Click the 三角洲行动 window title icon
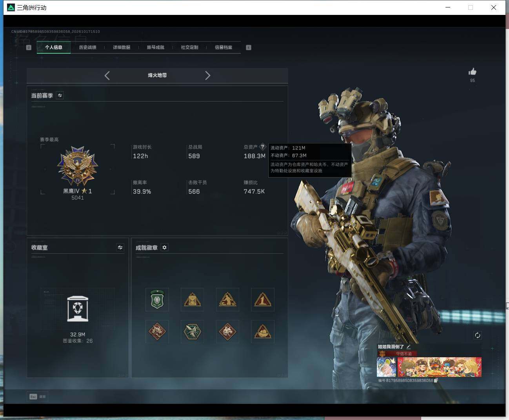This screenshot has height=420, width=509. tap(11, 7)
